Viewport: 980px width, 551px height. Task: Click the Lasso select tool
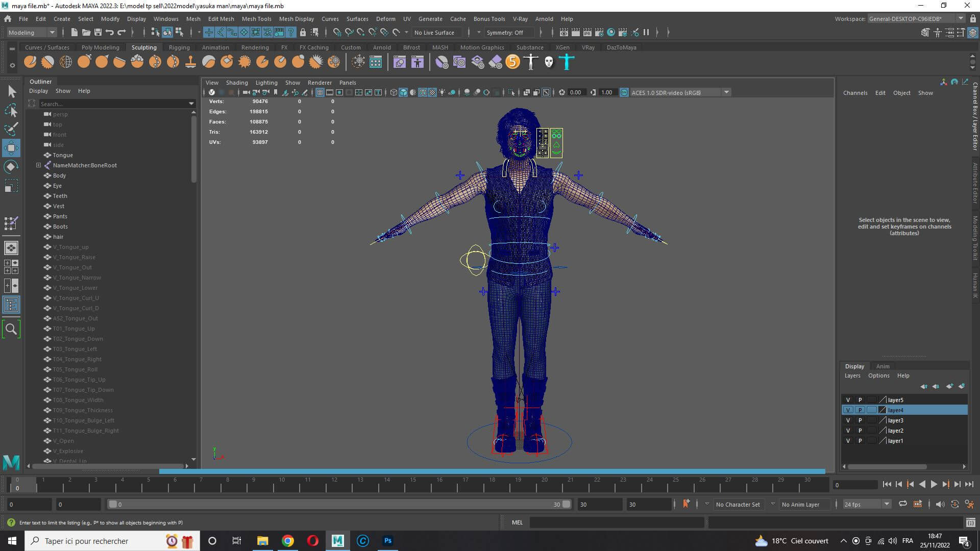tap(11, 110)
